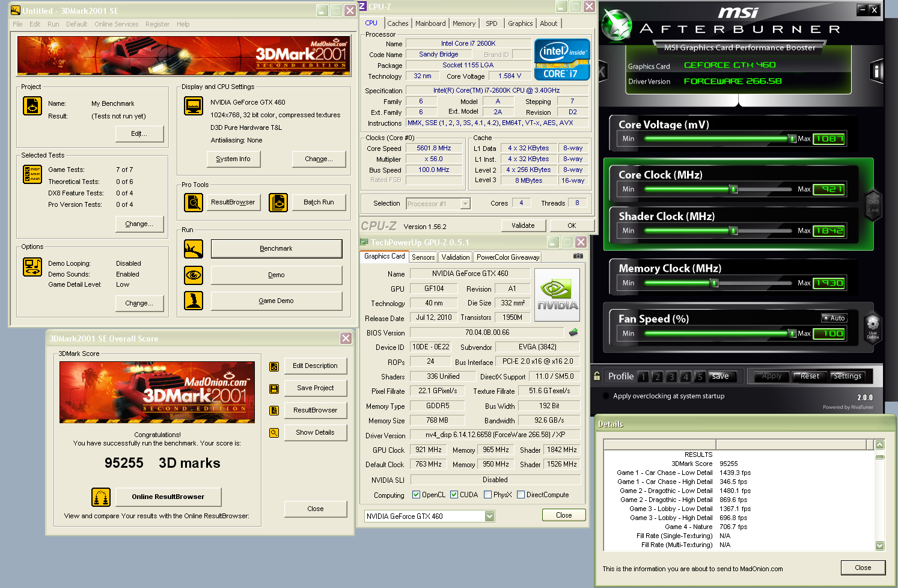Click the NVIDIA logo in GPU-Z
The width and height of the screenshot is (898, 588).
[x=557, y=295]
